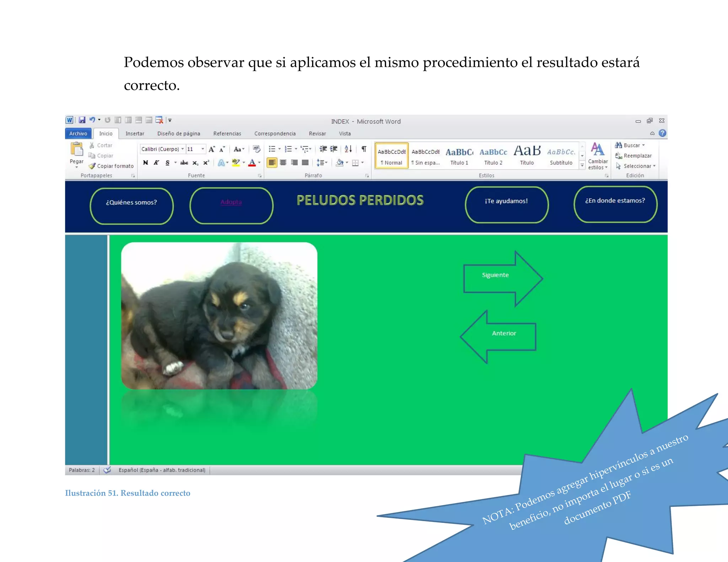Open the Diseño de página tab
This screenshot has height=562, width=728.
pos(178,134)
